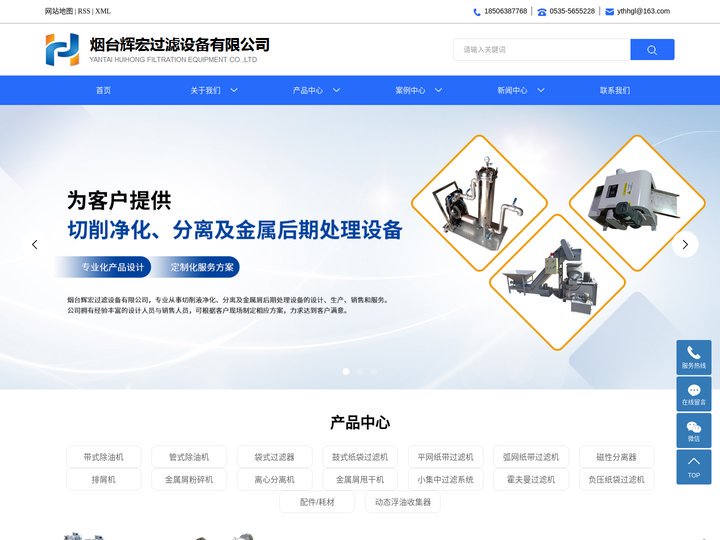The height and width of the screenshot is (540, 720).
Task: Select the 金属屑粉碎机 category button
Action: [189, 479]
